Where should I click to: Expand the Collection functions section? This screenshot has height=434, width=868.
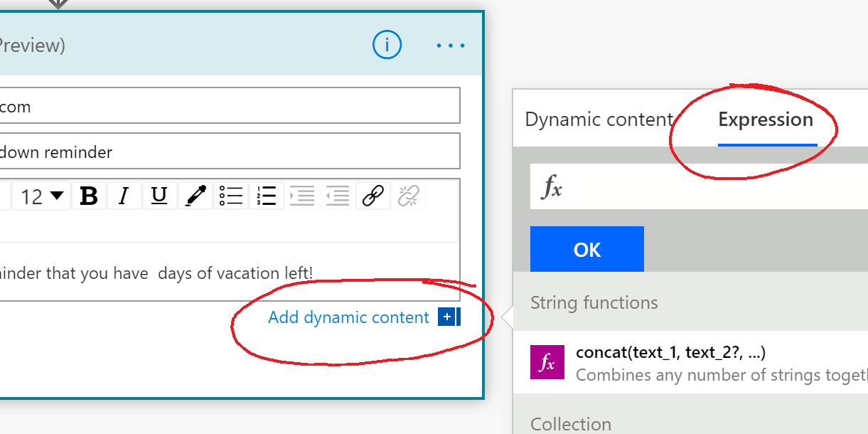571,423
